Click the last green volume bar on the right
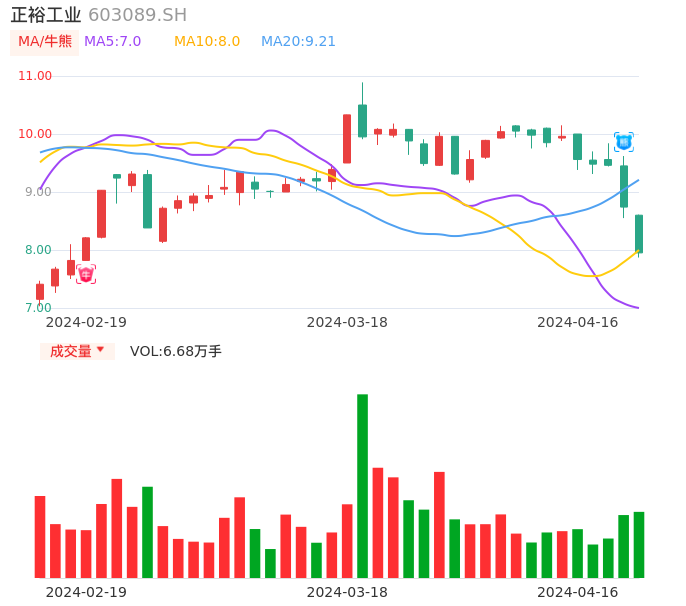 [x=638, y=544]
